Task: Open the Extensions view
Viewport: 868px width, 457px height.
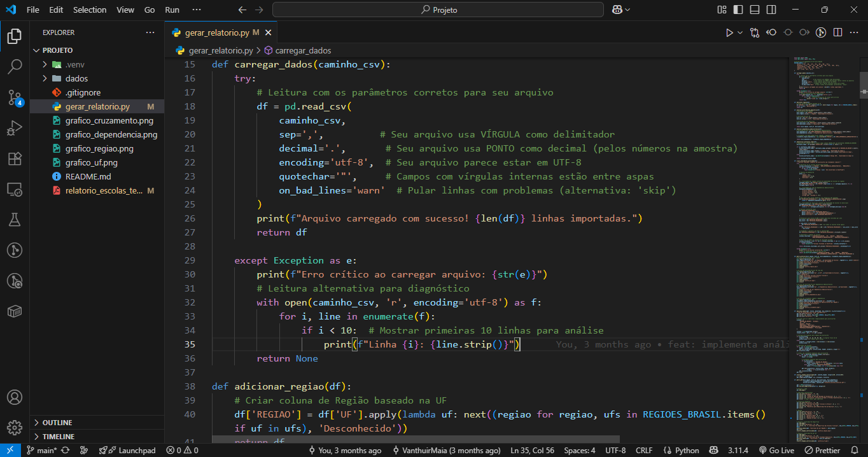Action: point(14,158)
